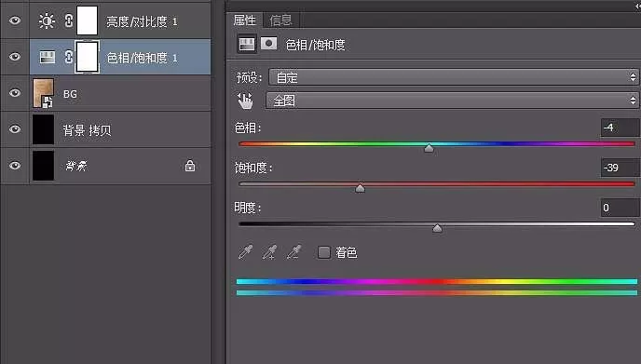
Task: Select the Hue/Saturation adjustment icon in Properties
Action: coord(247,44)
